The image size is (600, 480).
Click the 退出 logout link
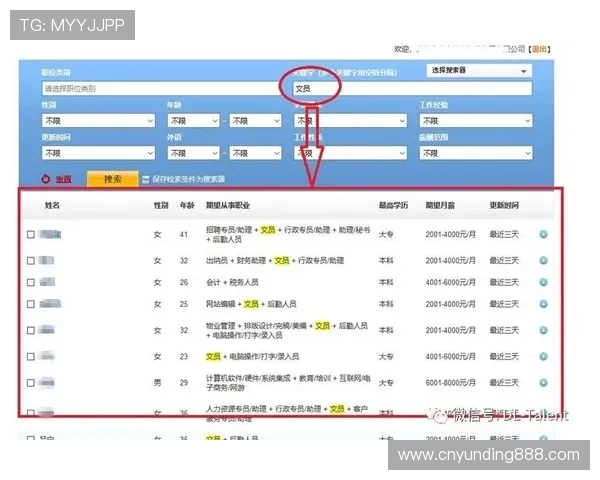539,49
